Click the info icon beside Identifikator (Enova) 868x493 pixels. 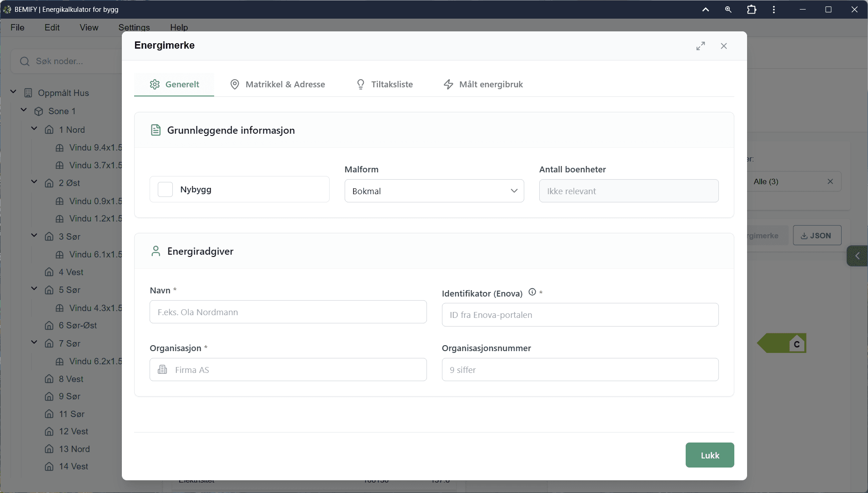(532, 292)
